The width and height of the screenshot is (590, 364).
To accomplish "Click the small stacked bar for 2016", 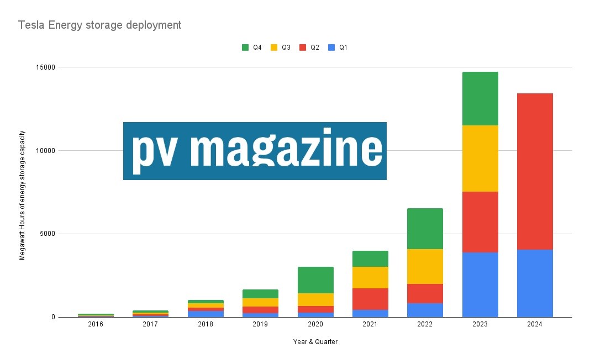I will tap(96, 315).
